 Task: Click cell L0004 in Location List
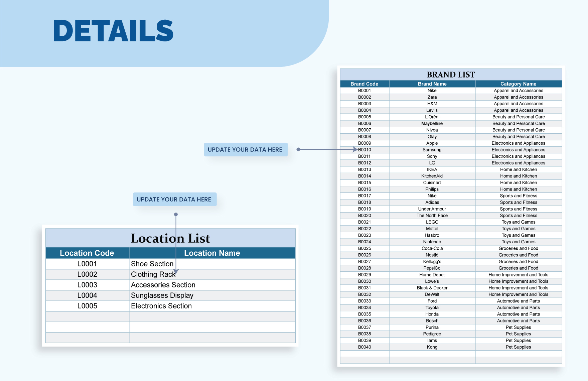pyautogui.click(x=87, y=295)
